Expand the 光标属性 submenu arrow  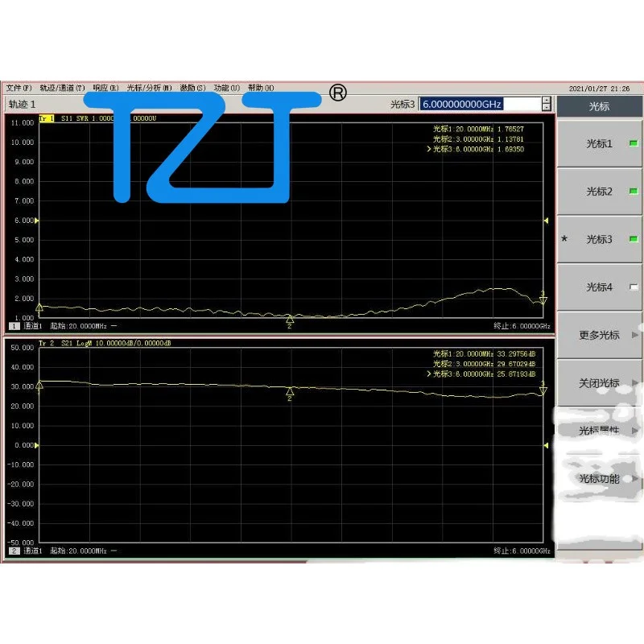click(x=635, y=431)
